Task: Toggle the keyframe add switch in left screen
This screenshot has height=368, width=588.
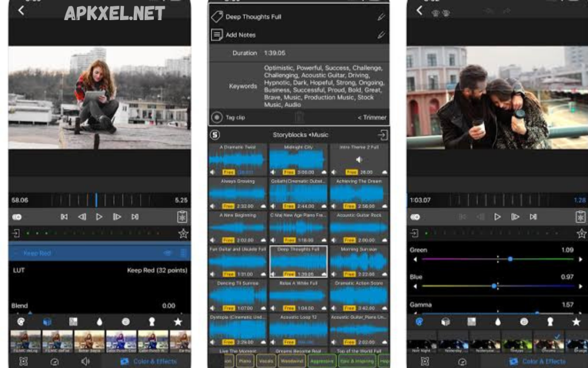Action: click(17, 217)
